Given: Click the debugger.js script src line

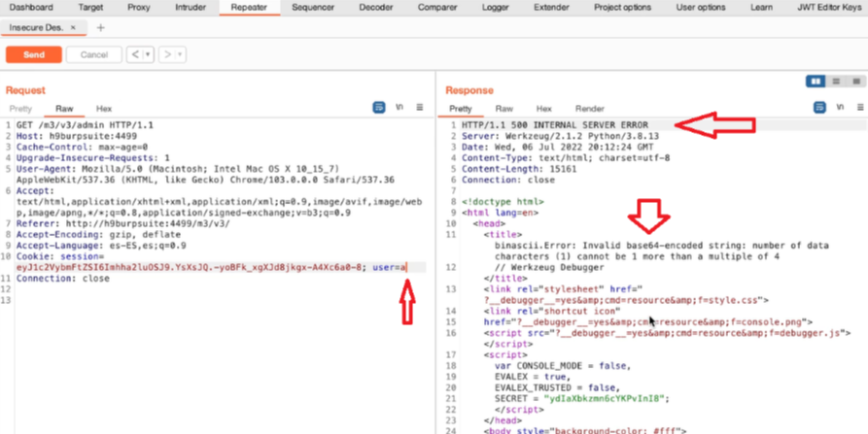Looking at the screenshot, I should [x=667, y=333].
